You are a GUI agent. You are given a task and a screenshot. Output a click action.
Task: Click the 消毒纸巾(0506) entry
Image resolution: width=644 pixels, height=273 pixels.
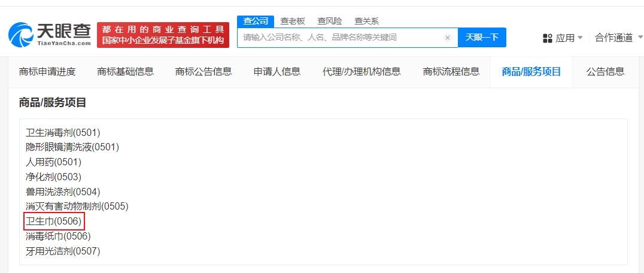point(58,236)
